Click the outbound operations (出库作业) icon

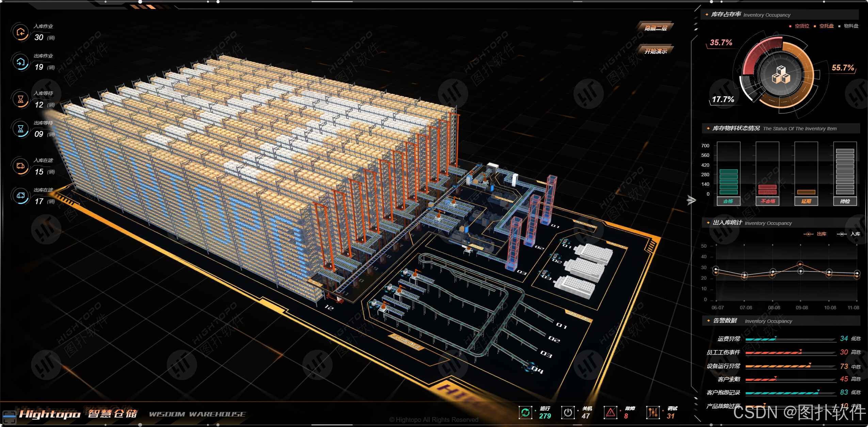coord(20,62)
